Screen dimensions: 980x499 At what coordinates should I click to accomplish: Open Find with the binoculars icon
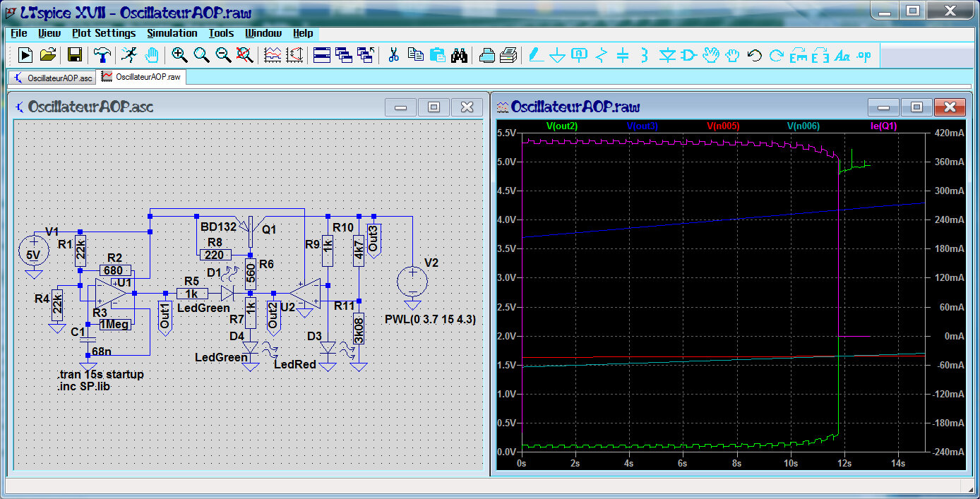pyautogui.click(x=460, y=54)
